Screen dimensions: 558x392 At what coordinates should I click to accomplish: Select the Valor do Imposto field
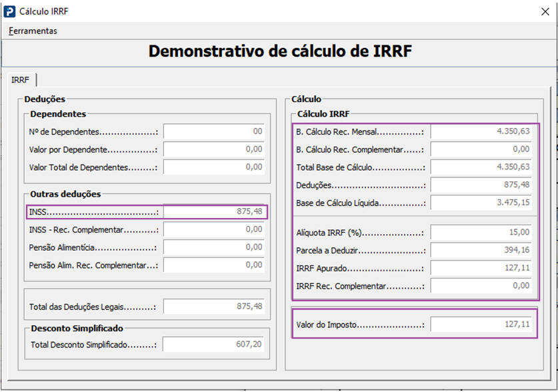coord(481,325)
